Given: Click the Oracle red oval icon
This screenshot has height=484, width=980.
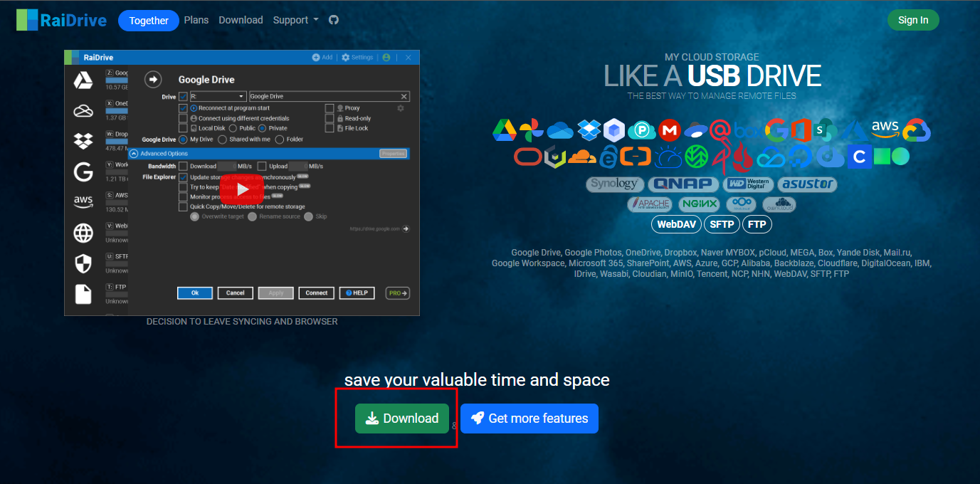Looking at the screenshot, I should pyautogui.click(x=528, y=157).
